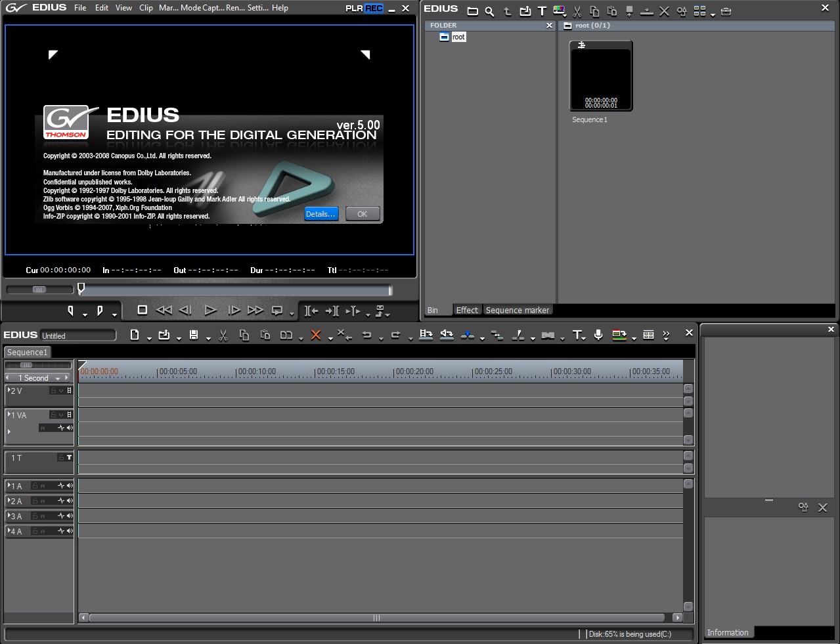Click the Search magnifier icon in the bin
The height and width of the screenshot is (644, 840).
[489, 11]
